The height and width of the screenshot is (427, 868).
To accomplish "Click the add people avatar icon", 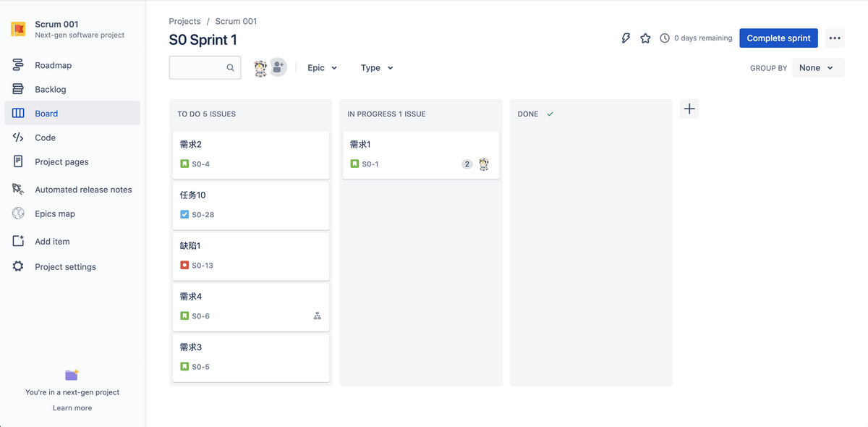I will coord(278,67).
